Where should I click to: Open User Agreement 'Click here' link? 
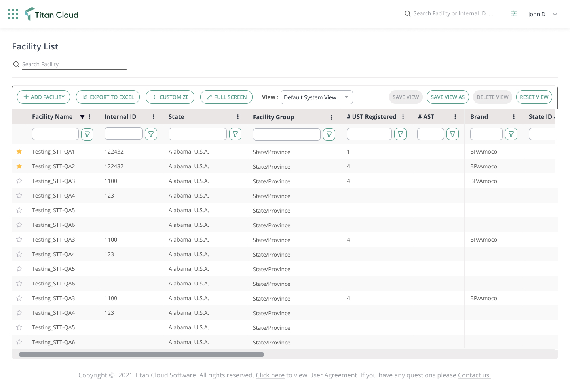(270, 375)
